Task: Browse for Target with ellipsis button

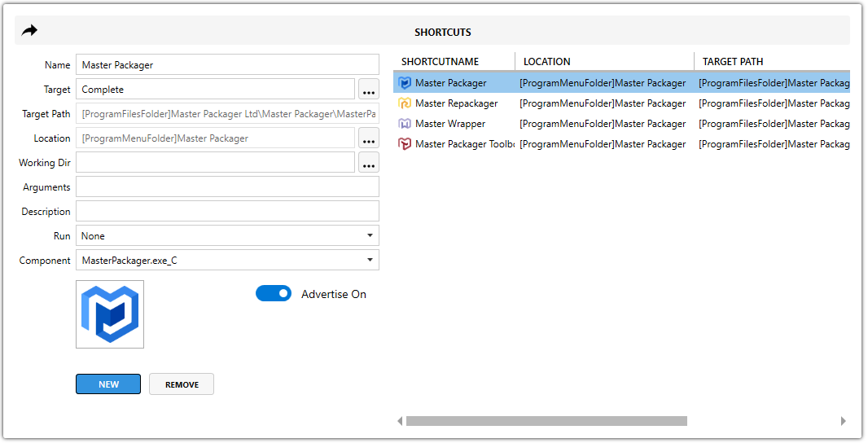Action: tap(369, 89)
